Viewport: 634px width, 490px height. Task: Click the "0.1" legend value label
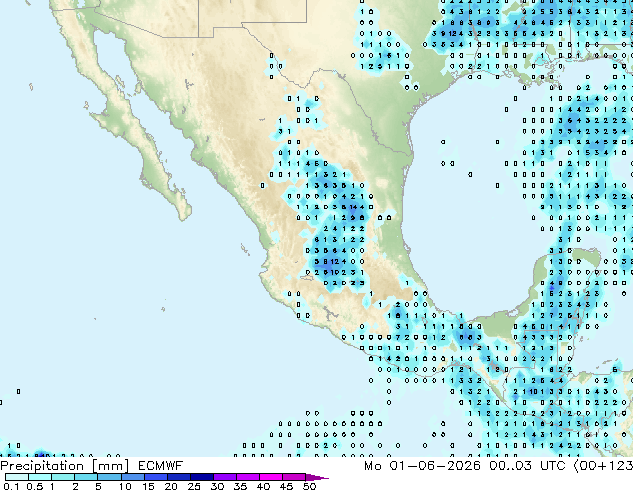click(x=11, y=486)
